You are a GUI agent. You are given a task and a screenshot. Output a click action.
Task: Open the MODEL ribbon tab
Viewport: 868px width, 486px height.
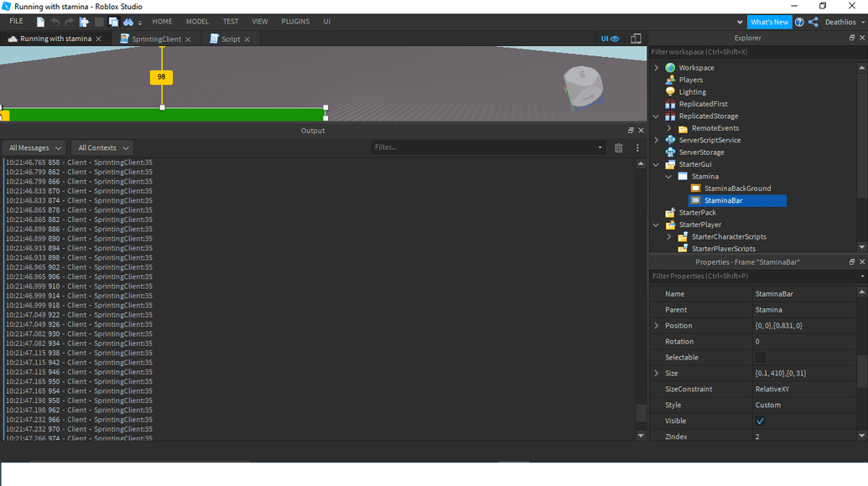197,22
